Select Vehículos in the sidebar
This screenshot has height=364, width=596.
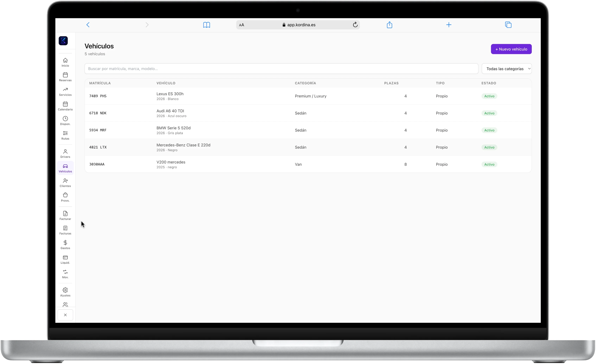(65, 168)
